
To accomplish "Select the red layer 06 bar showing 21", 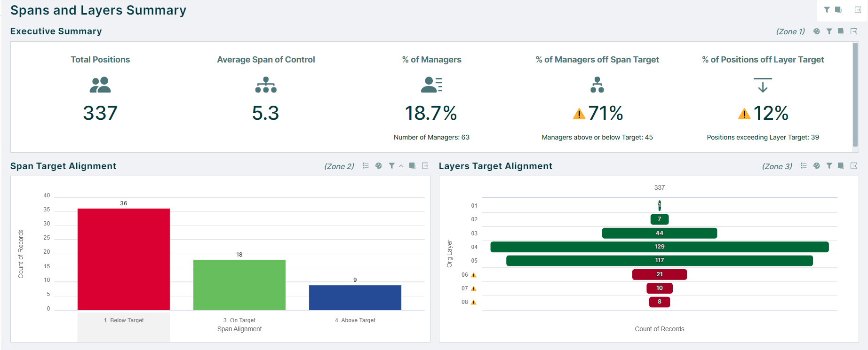I will tap(659, 274).
